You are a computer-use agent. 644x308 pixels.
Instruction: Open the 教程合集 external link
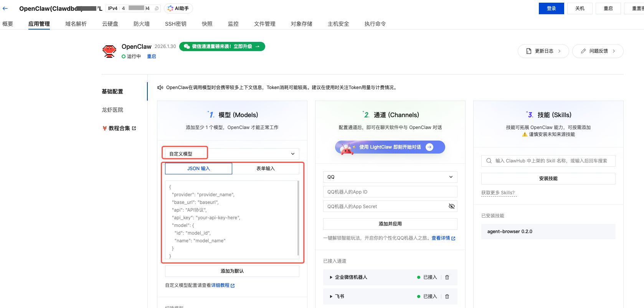pyautogui.click(x=119, y=128)
